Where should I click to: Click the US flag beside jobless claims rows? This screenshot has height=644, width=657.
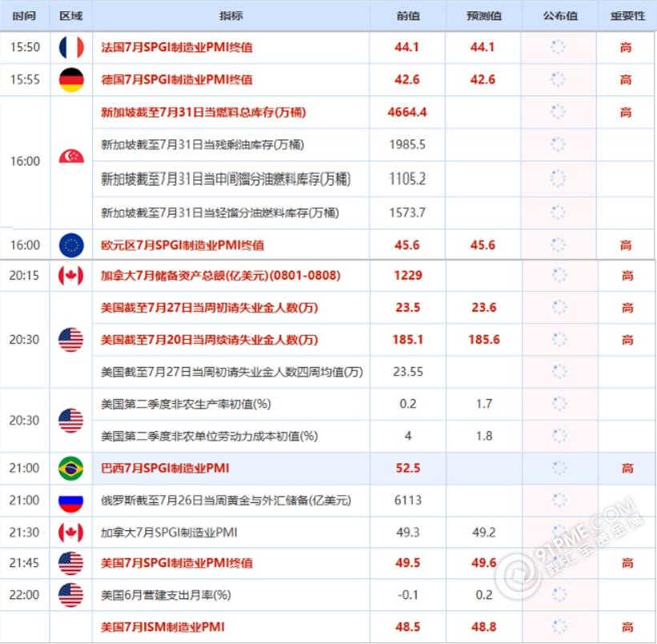(71, 340)
